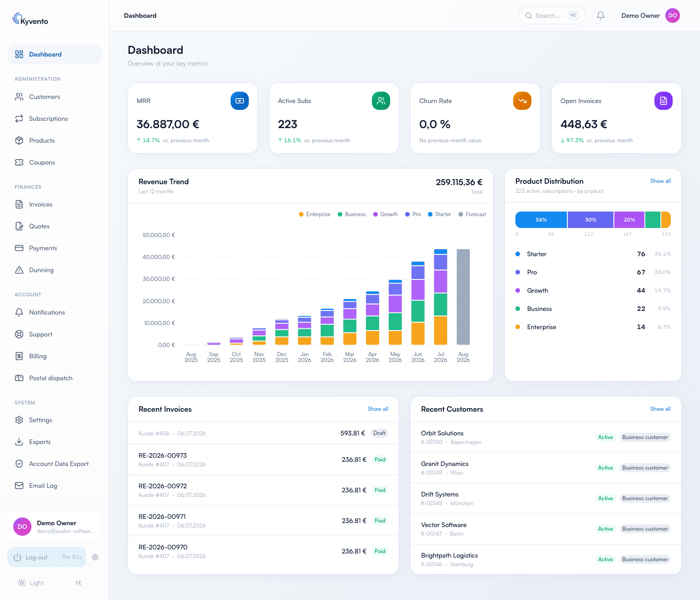Open customer Granit Dynamics
This screenshot has width=700, height=600.
click(x=546, y=468)
